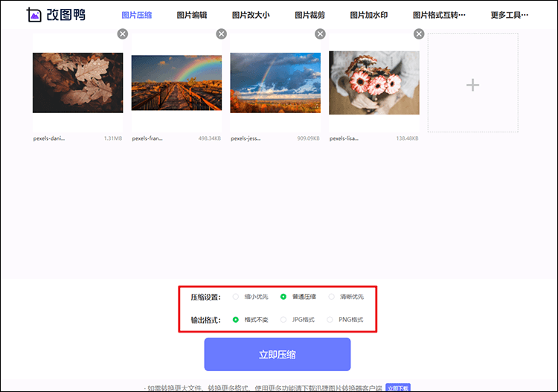
Task: Select 缩小优先 compression option
Action: click(236, 297)
